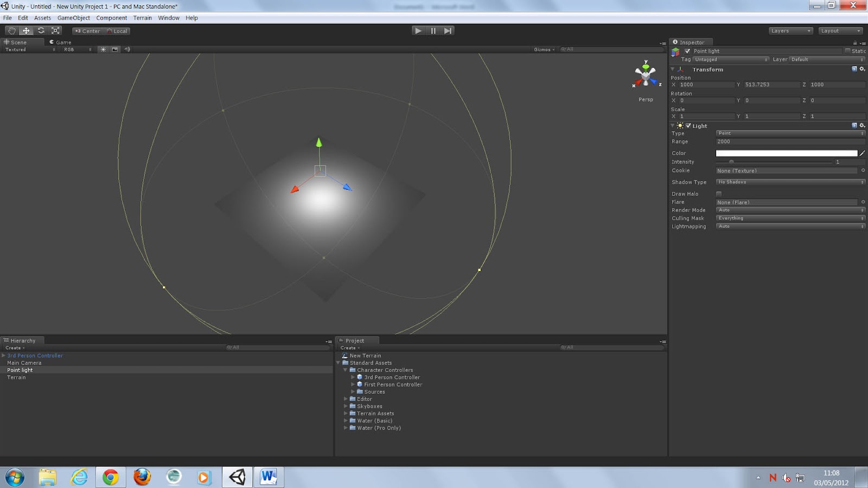Toggle the Point light enabled checkbox
This screenshot has height=488, width=868.
(x=687, y=50)
